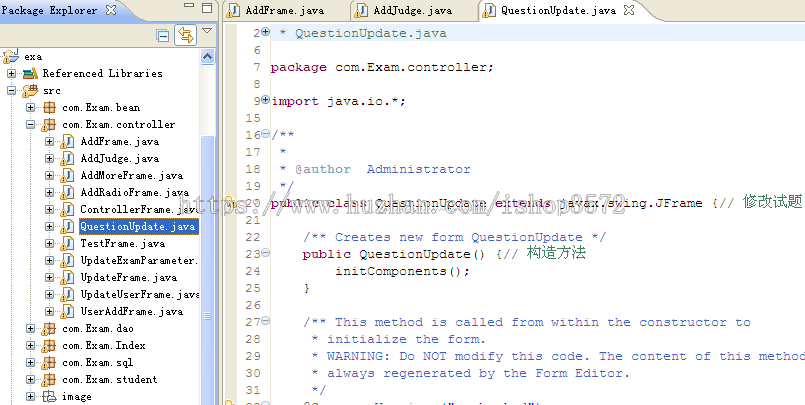Maximize the Package Explorer view

207,8
